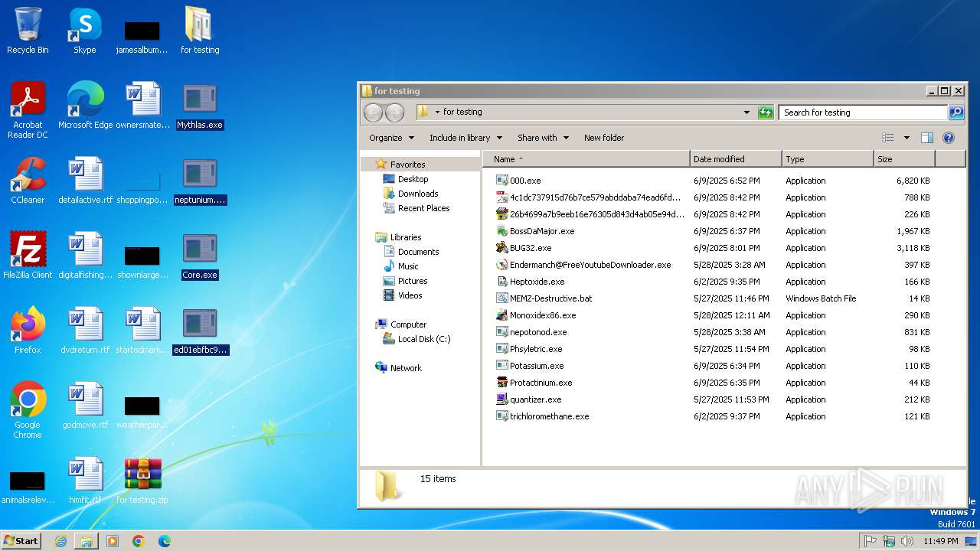980x551 pixels.
Task: Select godmove.rtf document on desktop
Action: (x=85, y=406)
